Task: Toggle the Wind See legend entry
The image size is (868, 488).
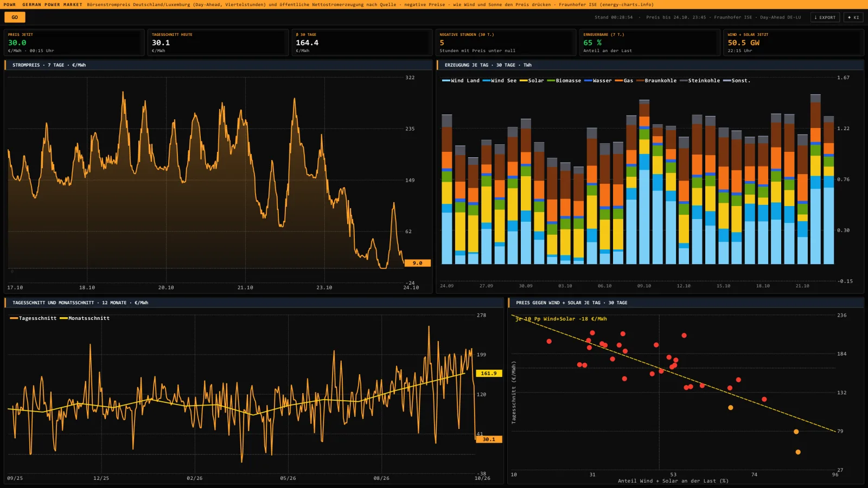Action: [500, 81]
